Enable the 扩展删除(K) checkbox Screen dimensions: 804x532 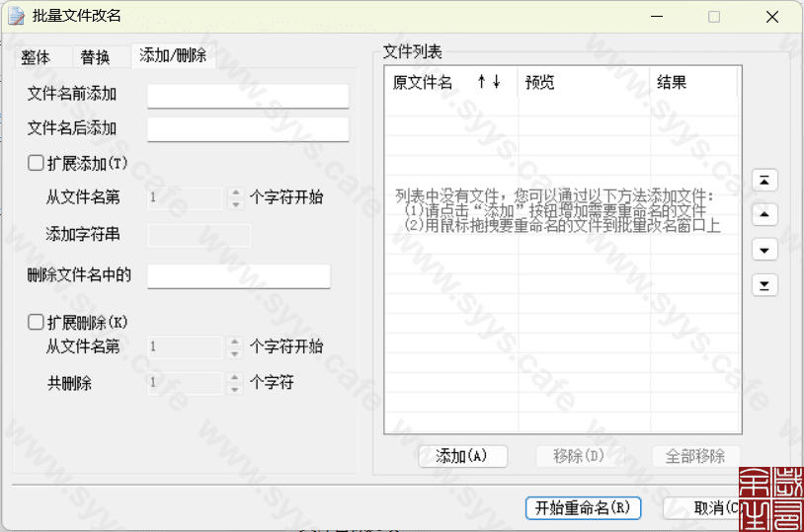tap(36, 322)
